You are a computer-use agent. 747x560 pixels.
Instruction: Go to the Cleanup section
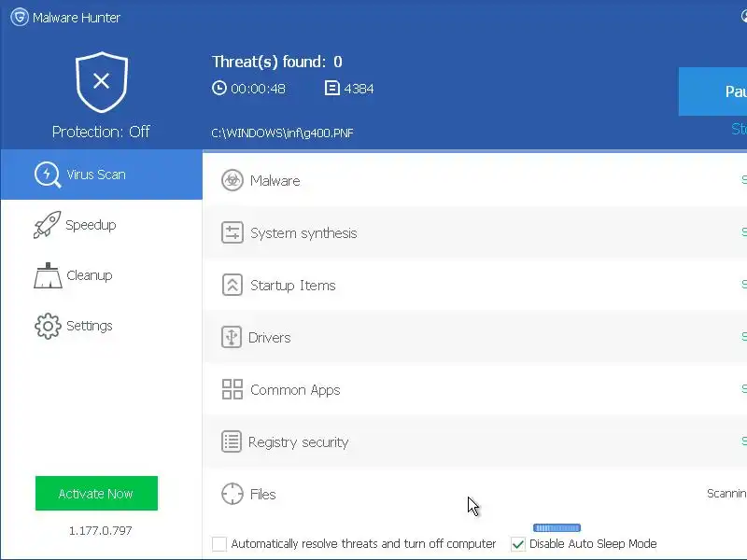point(102,275)
